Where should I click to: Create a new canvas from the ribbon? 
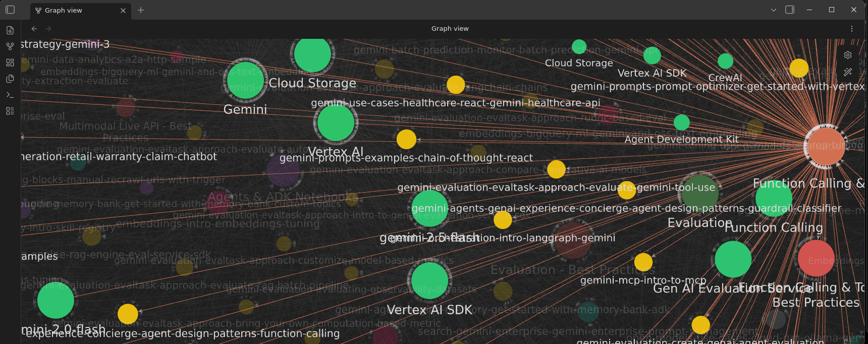[10, 63]
